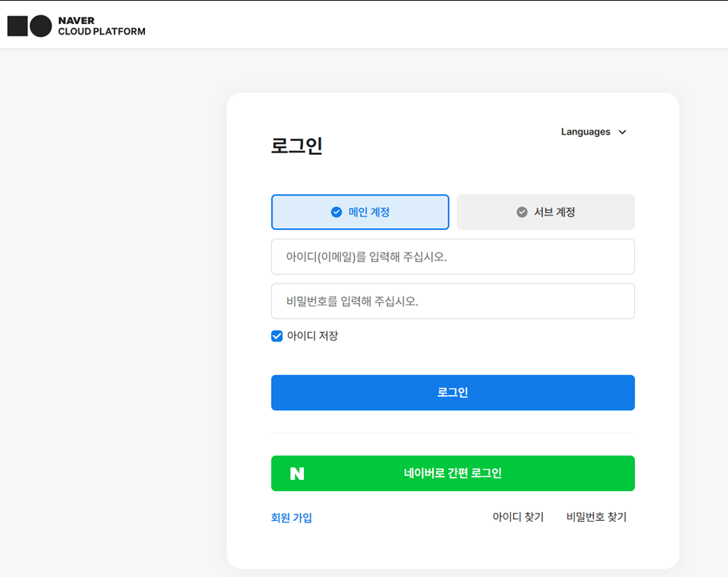Image resolution: width=728 pixels, height=577 pixels.
Task: Focus the 아이디(이메일) input field
Action: click(x=453, y=256)
